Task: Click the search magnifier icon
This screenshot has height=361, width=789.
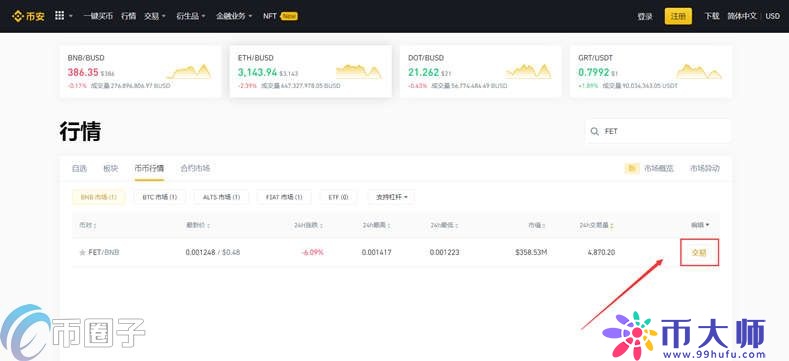Action: 594,131
